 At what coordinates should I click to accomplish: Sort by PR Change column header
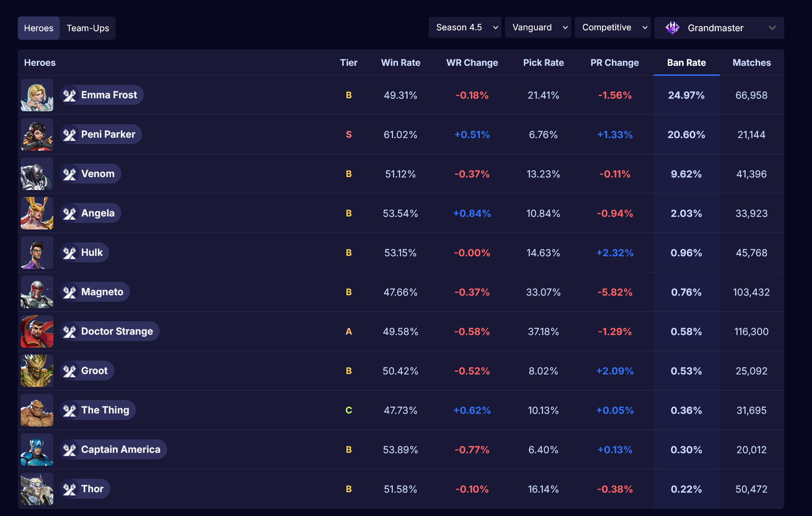(615, 63)
